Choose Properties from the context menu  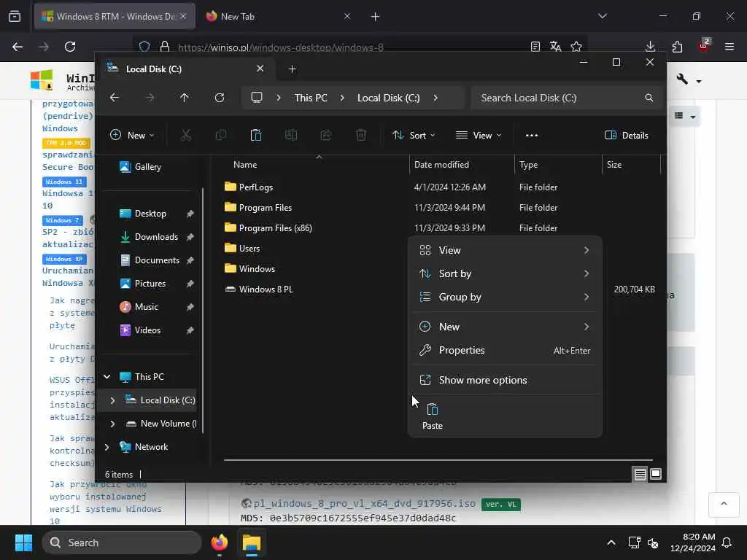click(x=505, y=350)
